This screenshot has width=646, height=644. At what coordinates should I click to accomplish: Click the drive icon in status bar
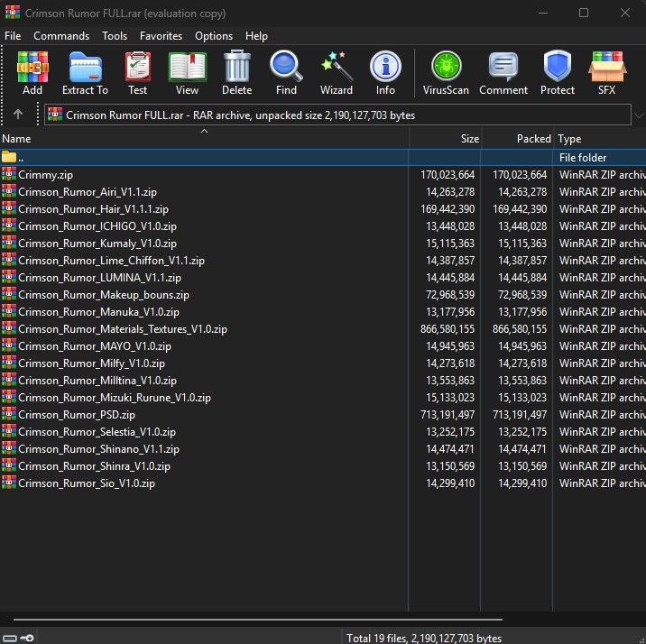pyautogui.click(x=10, y=639)
